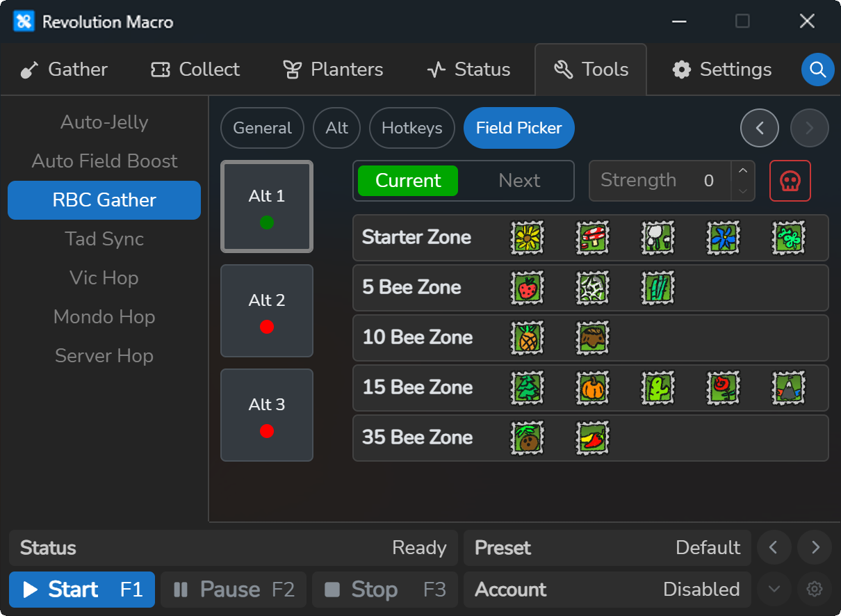
Task: Select the Dandelion field icon
Action: click(x=658, y=238)
